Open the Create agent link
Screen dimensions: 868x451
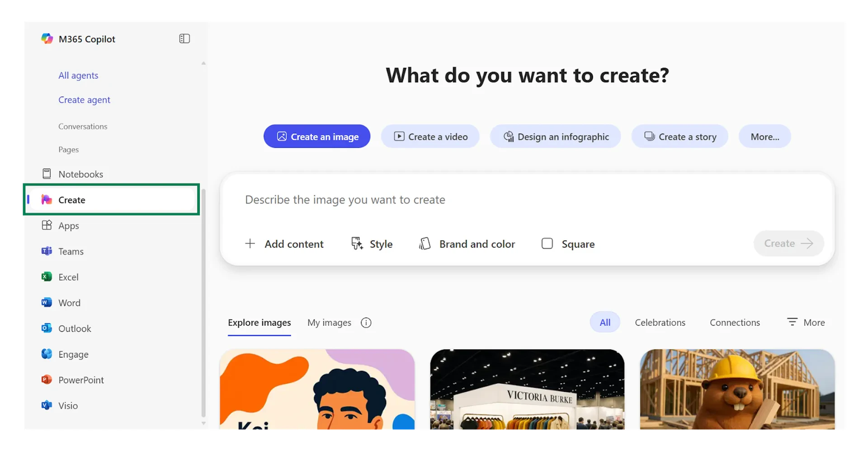point(84,100)
